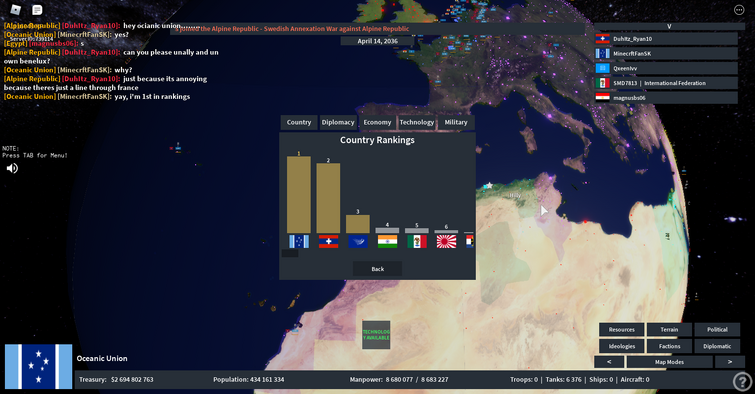Go to next map modes page
The image size is (755, 394).
pyautogui.click(x=729, y=362)
